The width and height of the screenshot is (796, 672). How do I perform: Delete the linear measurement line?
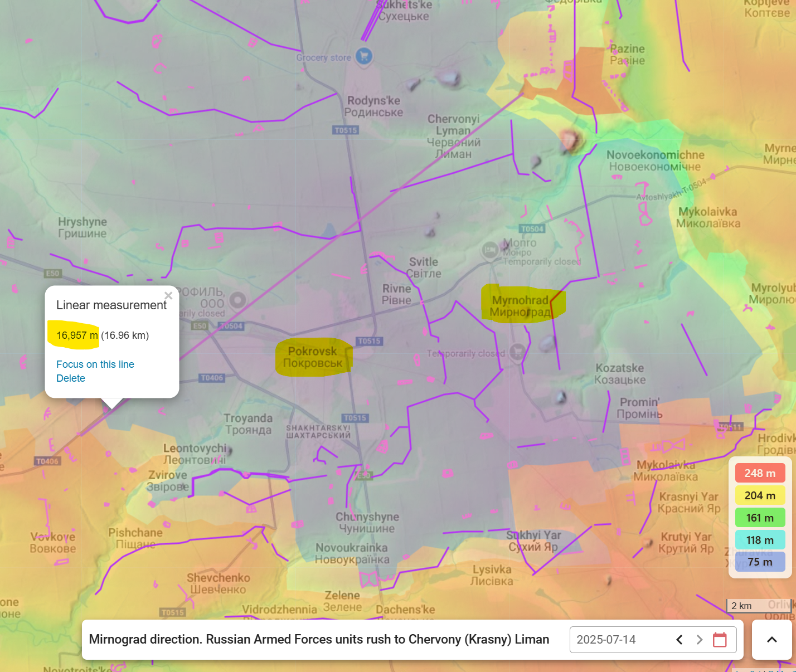pyautogui.click(x=71, y=378)
